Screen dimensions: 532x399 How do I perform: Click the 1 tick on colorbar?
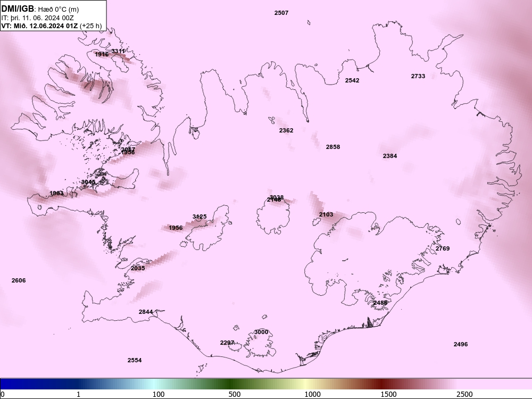coord(78,394)
